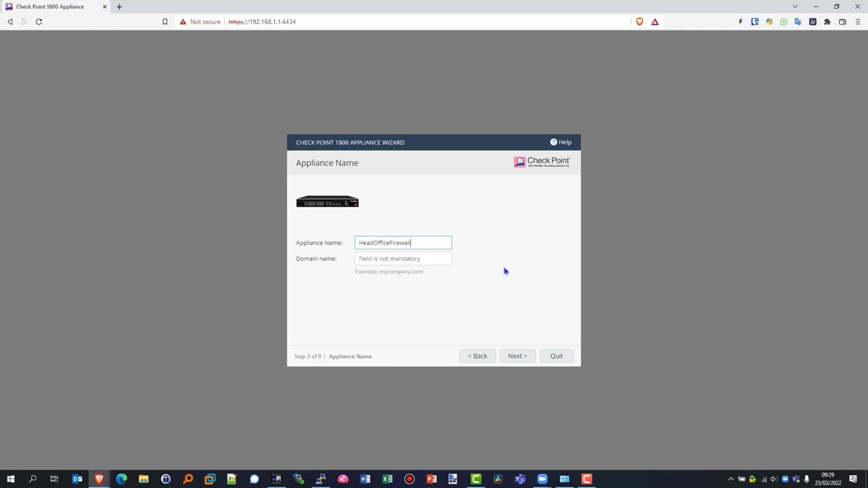The height and width of the screenshot is (488, 868).
Task: Click the Domain name input field
Action: click(403, 258)
